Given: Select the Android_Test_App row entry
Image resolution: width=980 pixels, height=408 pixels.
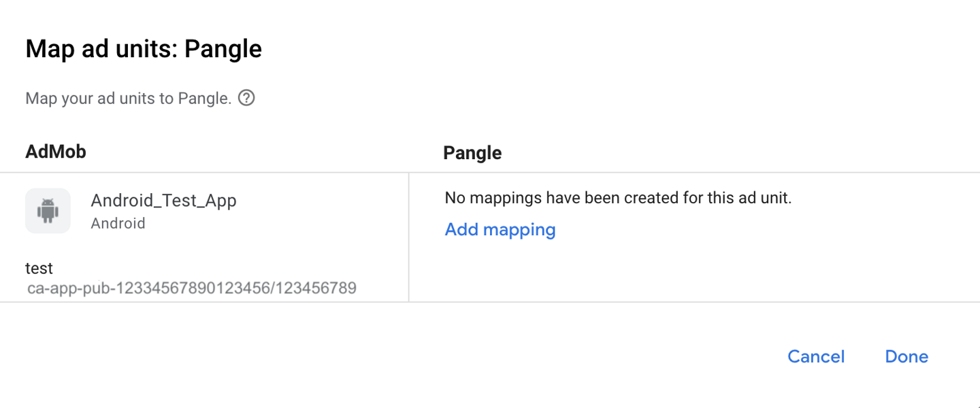Looking at the screenshot, I should pyautogui.click(x=163, y=200).
